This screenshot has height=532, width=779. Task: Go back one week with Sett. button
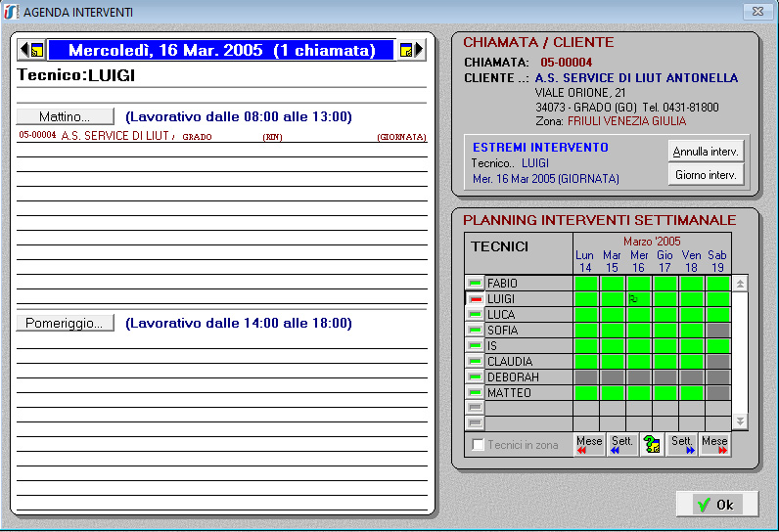point(622,445)
